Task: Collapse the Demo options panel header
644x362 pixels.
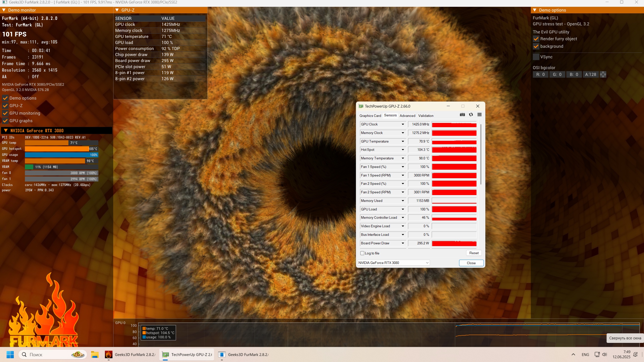Action: pyautogui.click(x=535, y=10)
